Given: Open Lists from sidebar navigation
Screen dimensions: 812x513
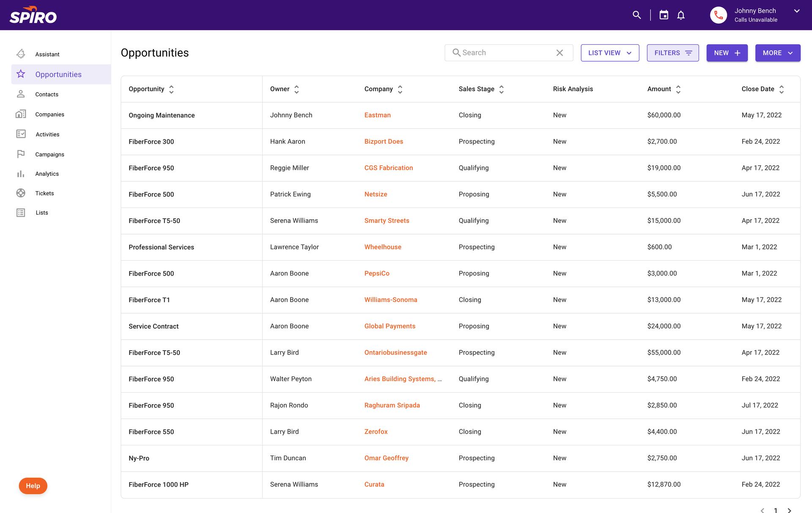Looking at the screenshot, I should pyautogui.click(x=41, y=213).
